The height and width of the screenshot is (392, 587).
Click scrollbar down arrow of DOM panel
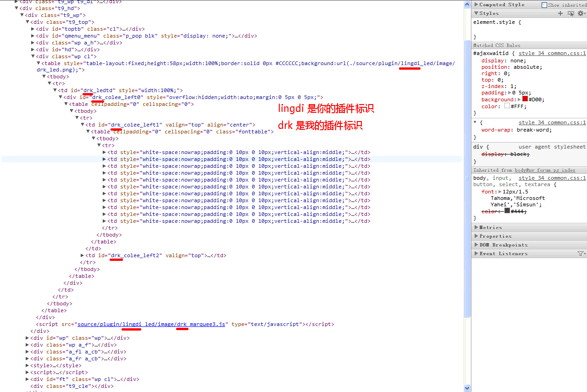467,388
